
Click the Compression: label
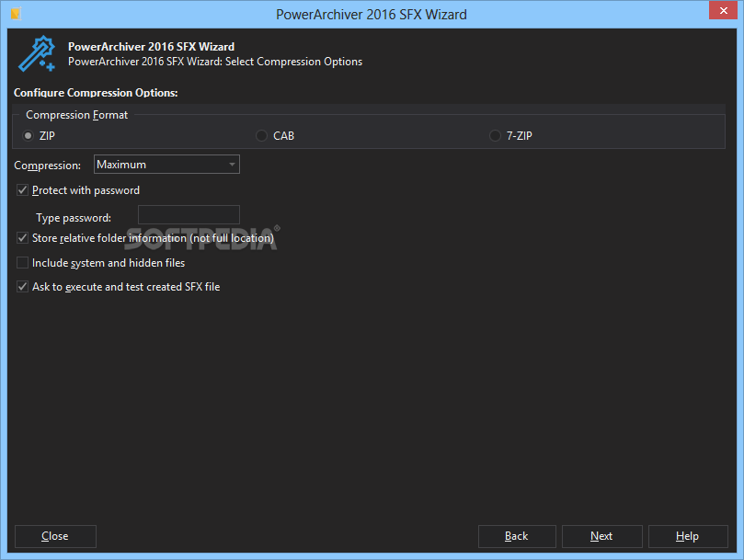48,166
